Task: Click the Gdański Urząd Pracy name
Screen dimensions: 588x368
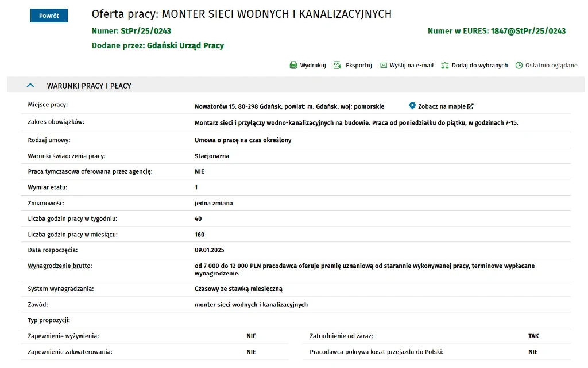Action: 185,45
